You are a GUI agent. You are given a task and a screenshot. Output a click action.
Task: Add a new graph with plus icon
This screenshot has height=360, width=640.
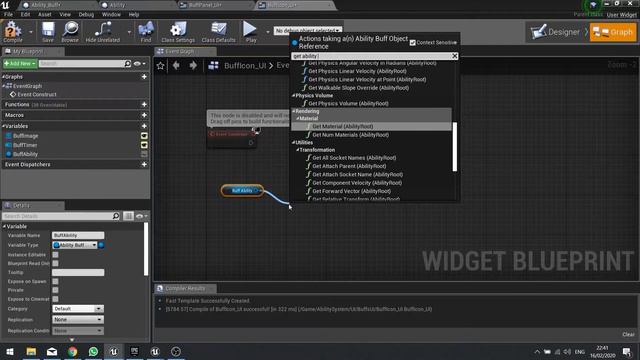click(x=144, y=77)
